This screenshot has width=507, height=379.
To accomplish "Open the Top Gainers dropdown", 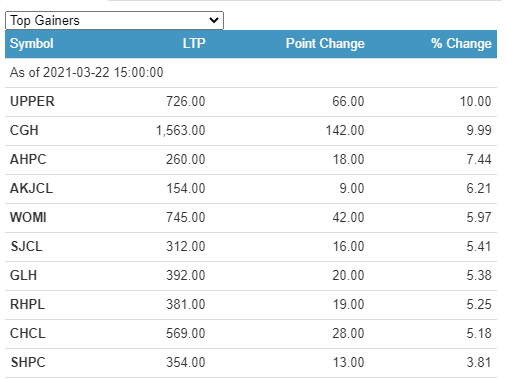I will pyautogui.click(x=114, y=21).
